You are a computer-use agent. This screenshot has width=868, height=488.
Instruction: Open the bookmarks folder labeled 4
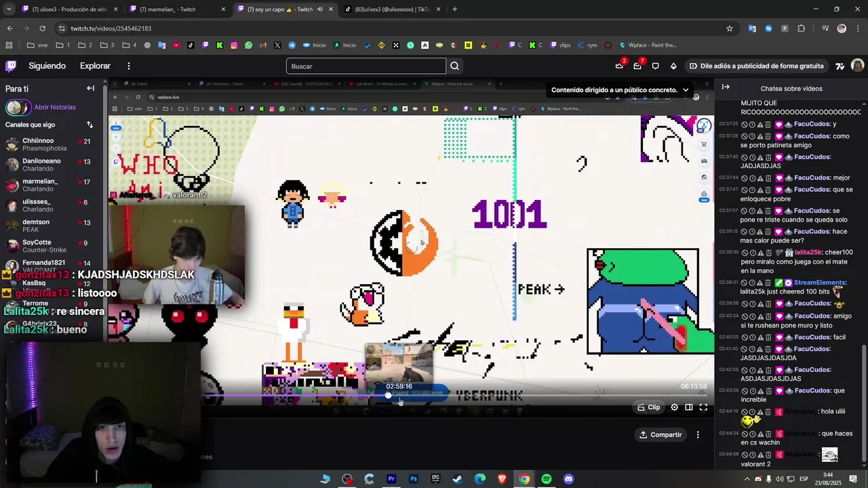[130, 45]
